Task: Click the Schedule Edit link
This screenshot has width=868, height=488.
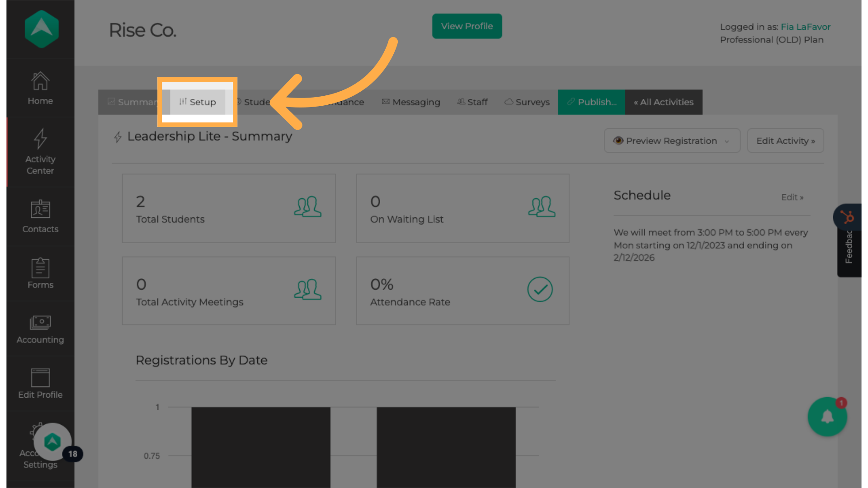Action: pos(793,197)
